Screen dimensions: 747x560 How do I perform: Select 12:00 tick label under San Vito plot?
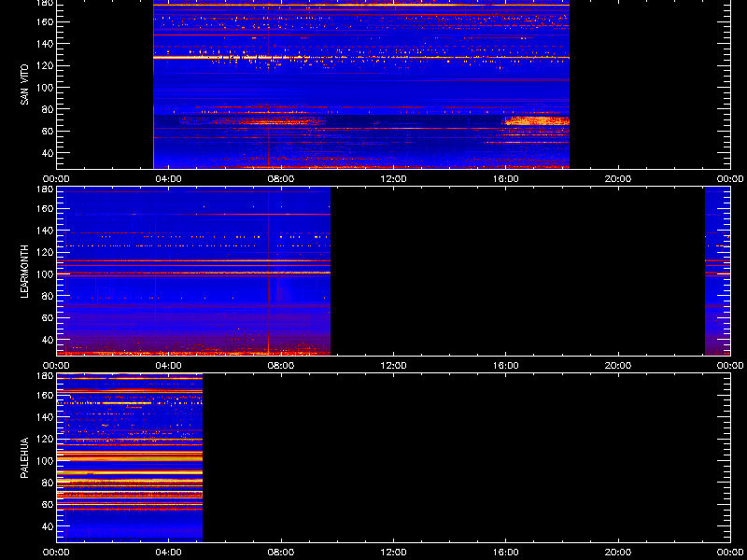pos(393,179)
